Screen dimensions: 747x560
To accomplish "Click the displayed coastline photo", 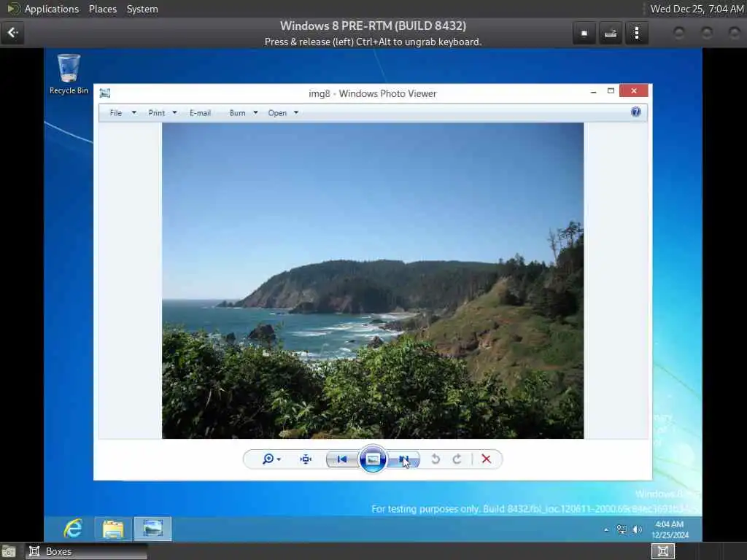I will point(373,281).
